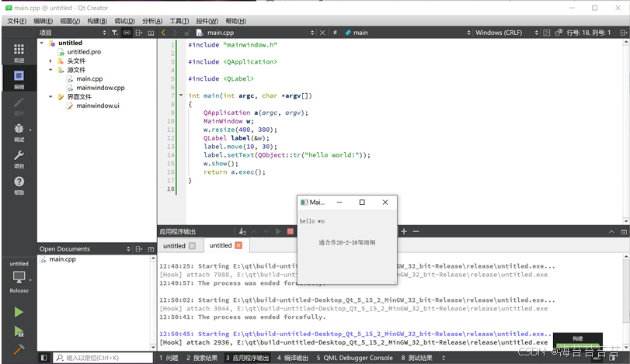The height and width of the screenshot is (364, 630).
Task: Open the 编辑(E) menu
Action: [43, 21]
